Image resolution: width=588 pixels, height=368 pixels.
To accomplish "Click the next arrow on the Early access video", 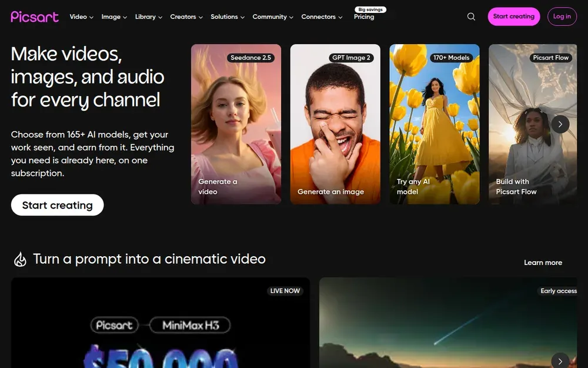I will (x=560, y=362).
